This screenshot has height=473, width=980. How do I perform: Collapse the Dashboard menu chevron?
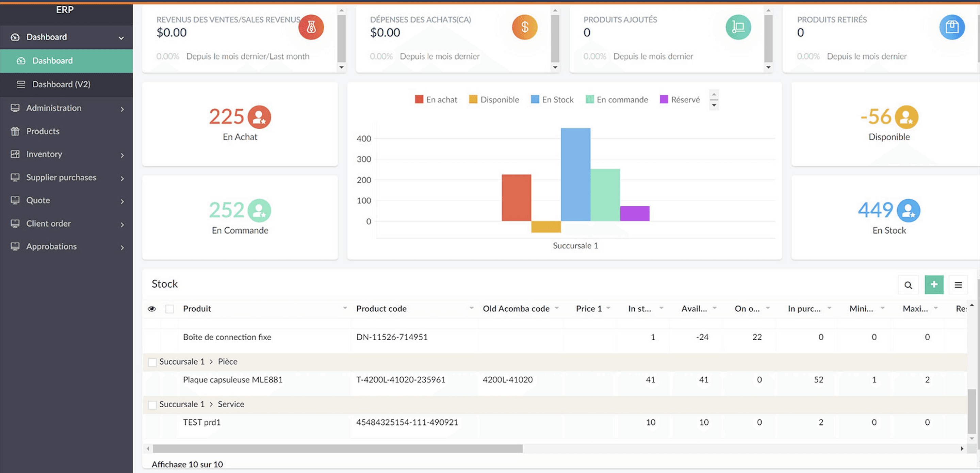coord(120,38)
